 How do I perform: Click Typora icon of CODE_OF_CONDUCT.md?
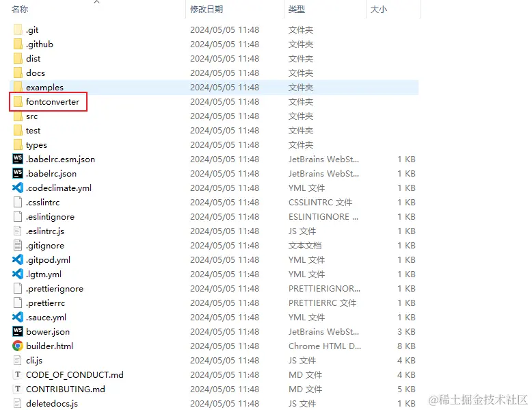(x=18, y=374)
